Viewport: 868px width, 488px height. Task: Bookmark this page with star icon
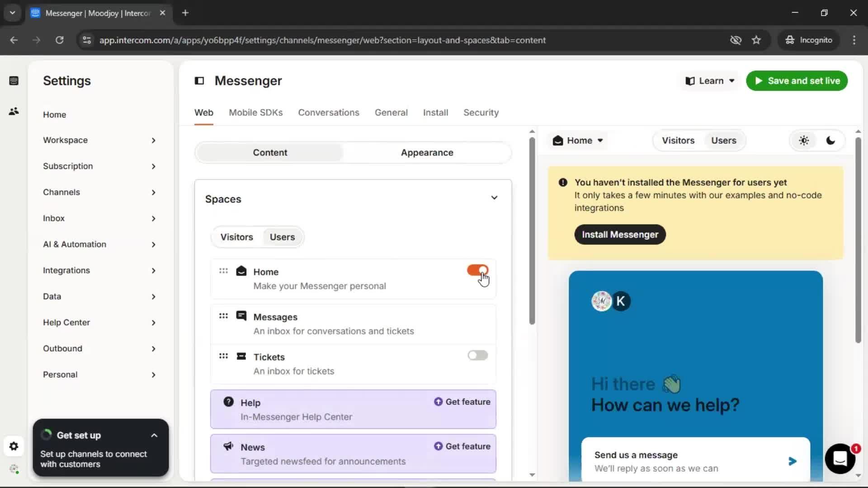(756, 40)
